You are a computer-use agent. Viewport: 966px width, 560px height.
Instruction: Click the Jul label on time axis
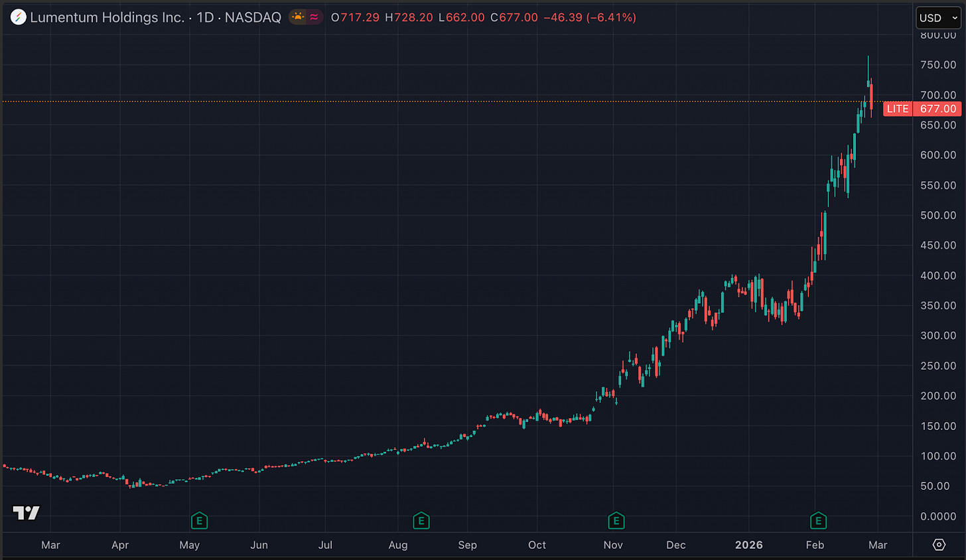[325, 545]
